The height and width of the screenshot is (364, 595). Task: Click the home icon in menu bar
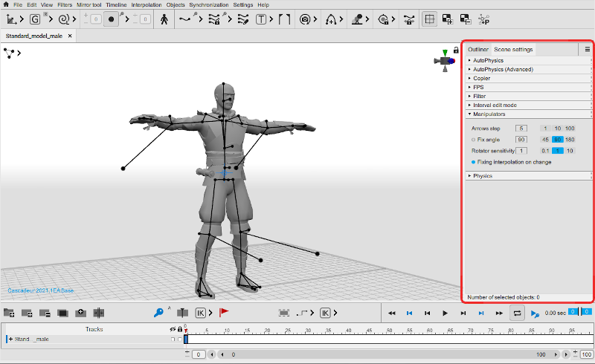tap(6, 4)
